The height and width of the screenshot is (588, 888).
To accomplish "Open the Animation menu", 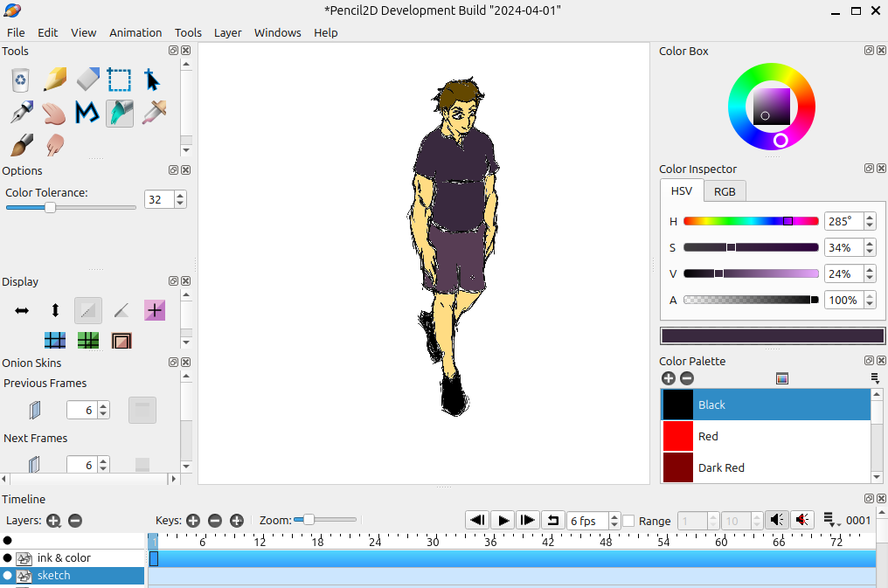I will coord(135,33).
